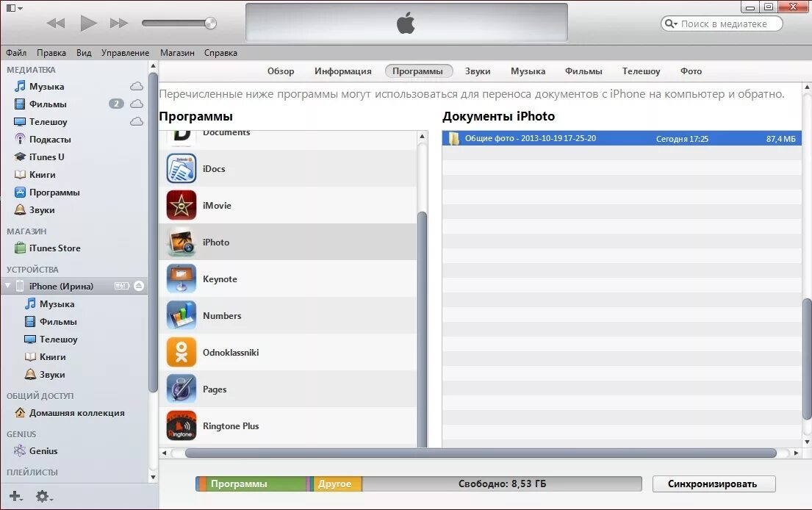Switch to the Фильмы tab
Viewport: 812px width, 510px height.
point(583,71)
